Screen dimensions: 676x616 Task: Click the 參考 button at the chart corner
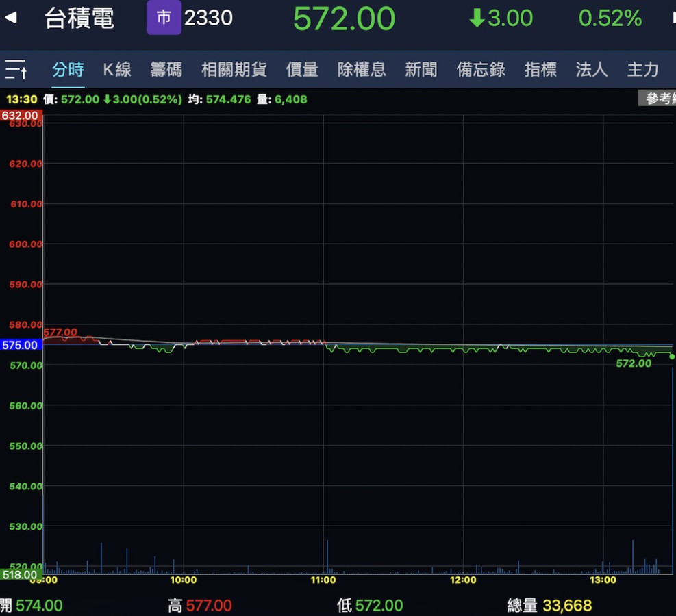[x=657, y=98]
